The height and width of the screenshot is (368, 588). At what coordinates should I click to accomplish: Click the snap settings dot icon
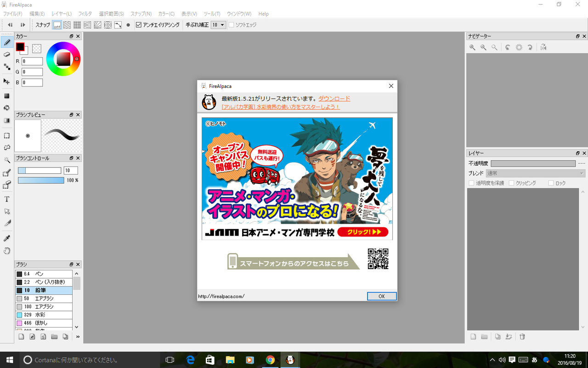click(128, 25)
